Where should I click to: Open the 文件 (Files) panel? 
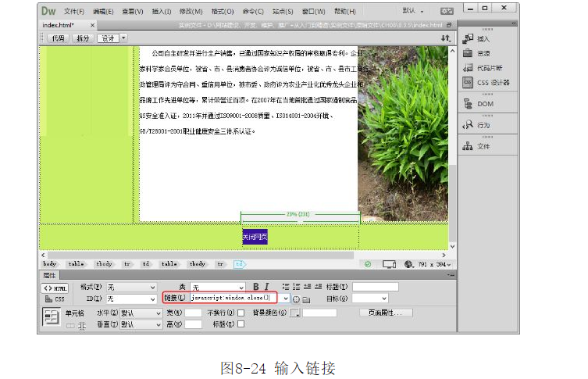[468, 145]
